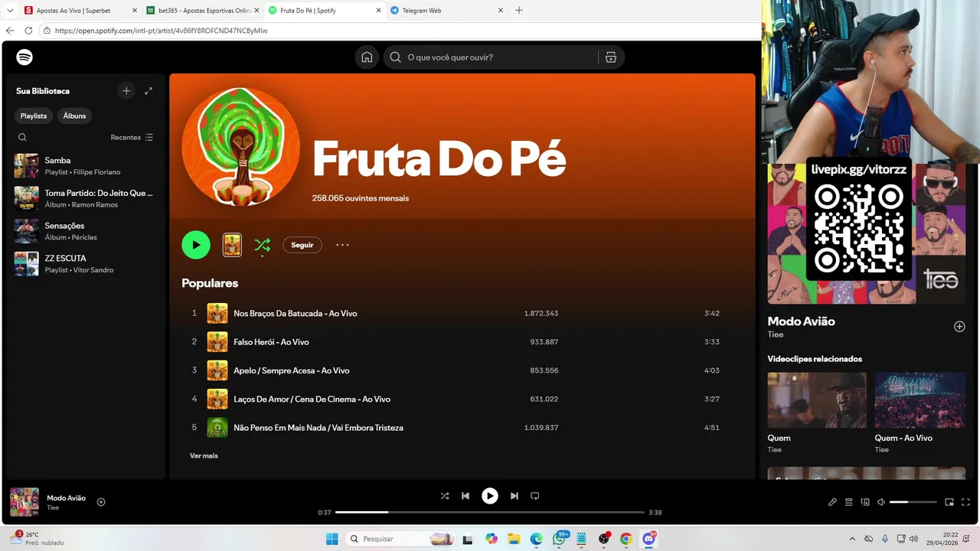Skip to next track
This screenshot has height=551, width=980.
tap(514, 496)
